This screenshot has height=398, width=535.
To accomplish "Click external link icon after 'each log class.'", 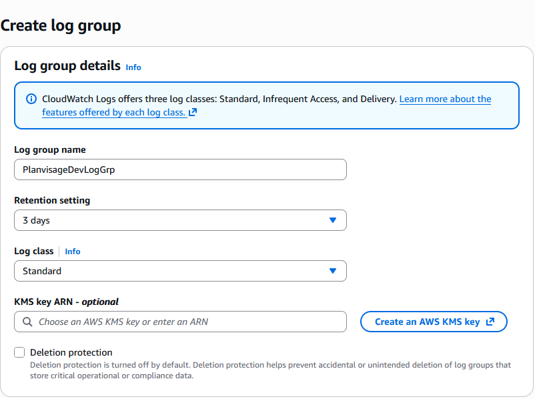I will pyautogui.click(x=193, y=112).
